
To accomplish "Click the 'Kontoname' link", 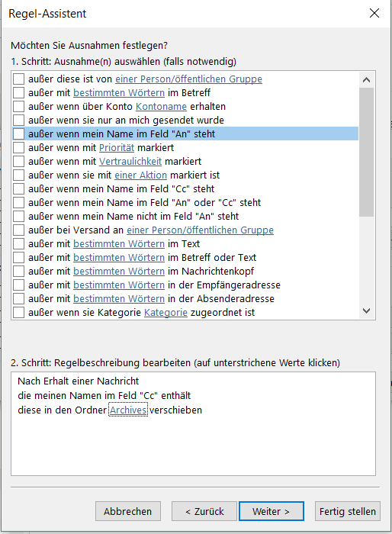I will 161,107.
